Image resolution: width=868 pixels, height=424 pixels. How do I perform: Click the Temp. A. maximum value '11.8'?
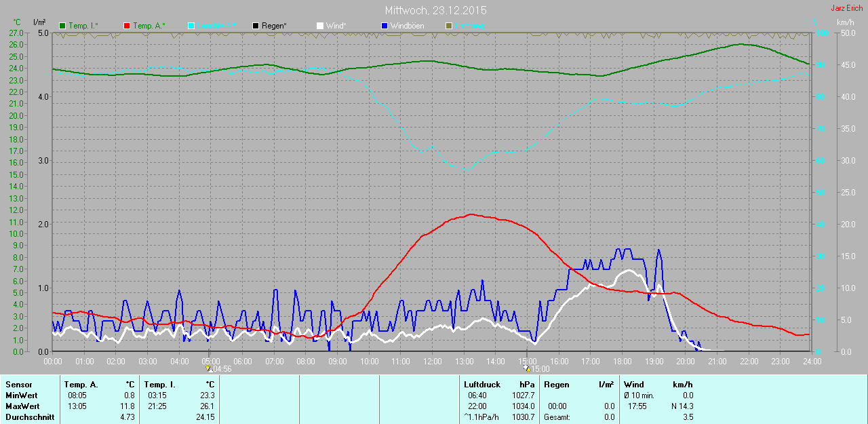point(127,406)
